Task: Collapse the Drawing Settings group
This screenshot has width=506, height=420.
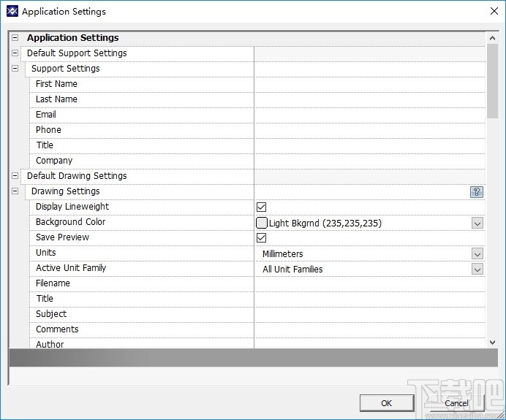Action: tap(15, 191)
